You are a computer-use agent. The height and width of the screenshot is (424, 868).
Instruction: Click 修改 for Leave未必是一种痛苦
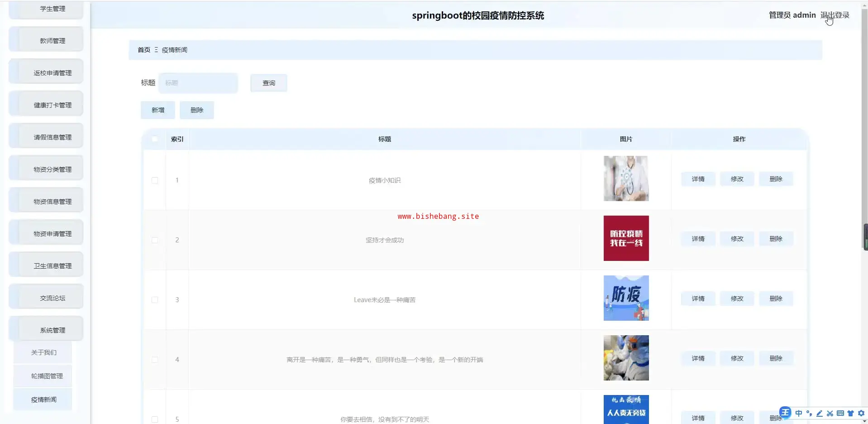pyautogui.click(x=737, y=299)
